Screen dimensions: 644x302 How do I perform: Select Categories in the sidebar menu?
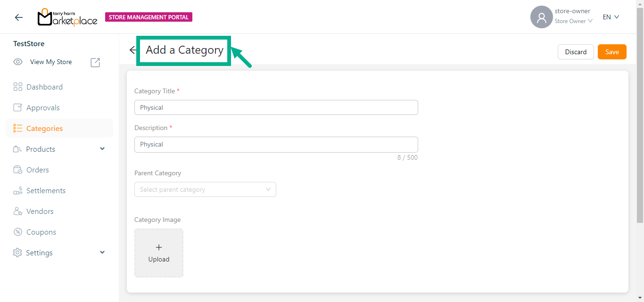[x=44, y=128]
